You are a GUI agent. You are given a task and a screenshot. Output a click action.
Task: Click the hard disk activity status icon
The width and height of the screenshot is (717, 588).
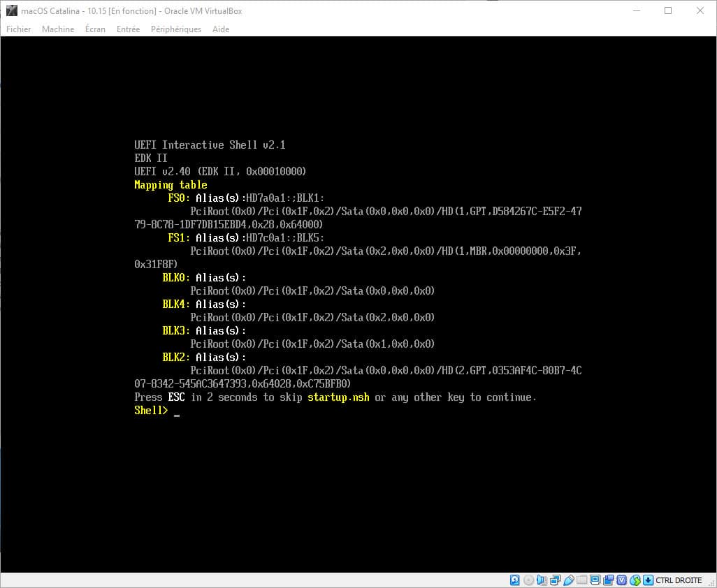pyautogui.click(x=515, y=580)
